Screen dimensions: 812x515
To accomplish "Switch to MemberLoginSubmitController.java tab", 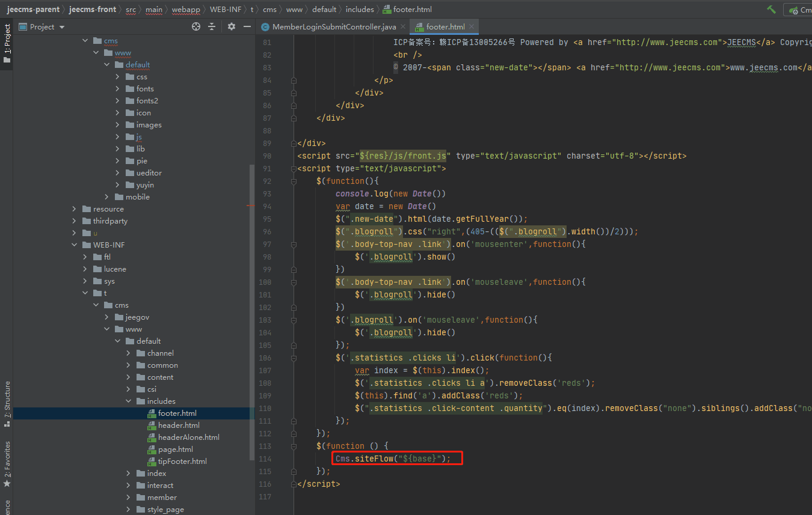I will pyautogui.click(x=334, y=26).
